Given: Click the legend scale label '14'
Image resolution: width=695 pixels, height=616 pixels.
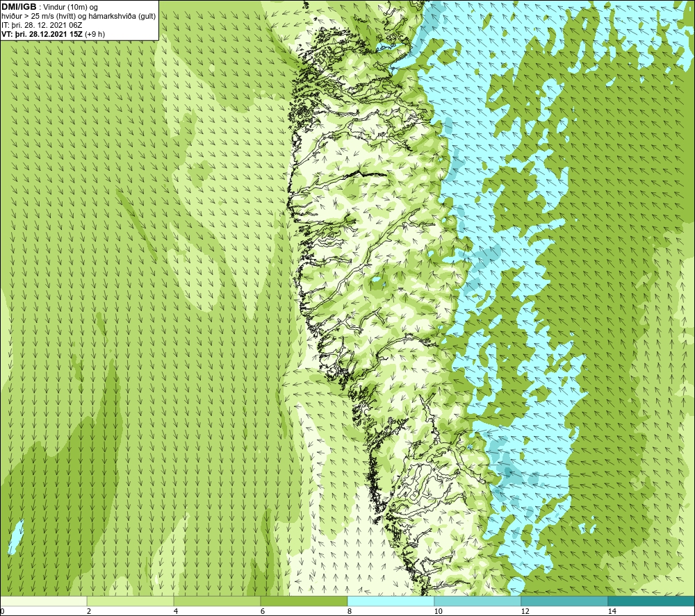Looking at the screenshot, I should tap(612, 612).
